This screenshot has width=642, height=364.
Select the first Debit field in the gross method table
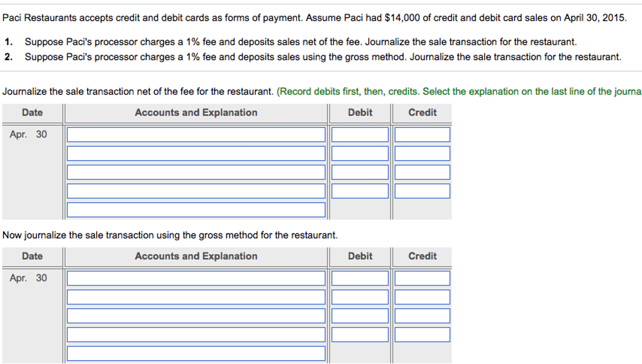pos(359,278)
